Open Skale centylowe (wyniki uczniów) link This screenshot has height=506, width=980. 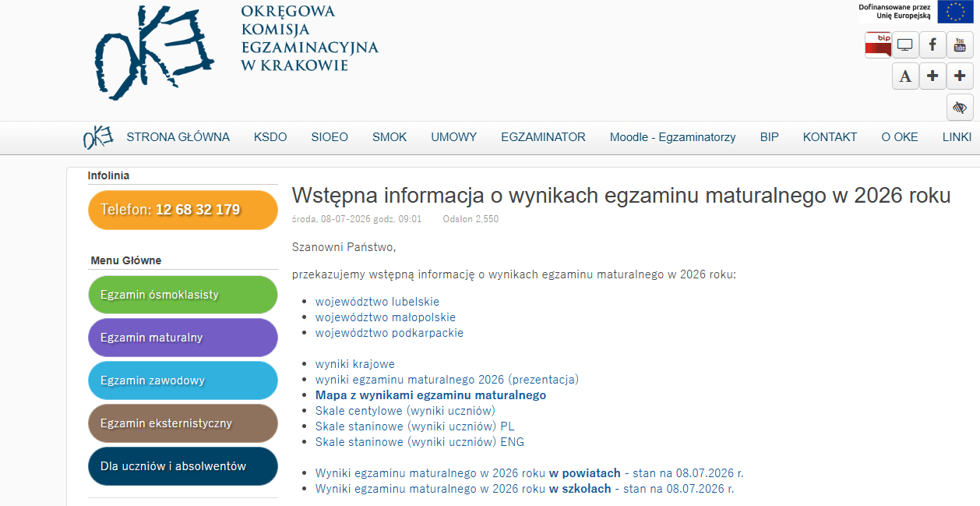[405, 411]
